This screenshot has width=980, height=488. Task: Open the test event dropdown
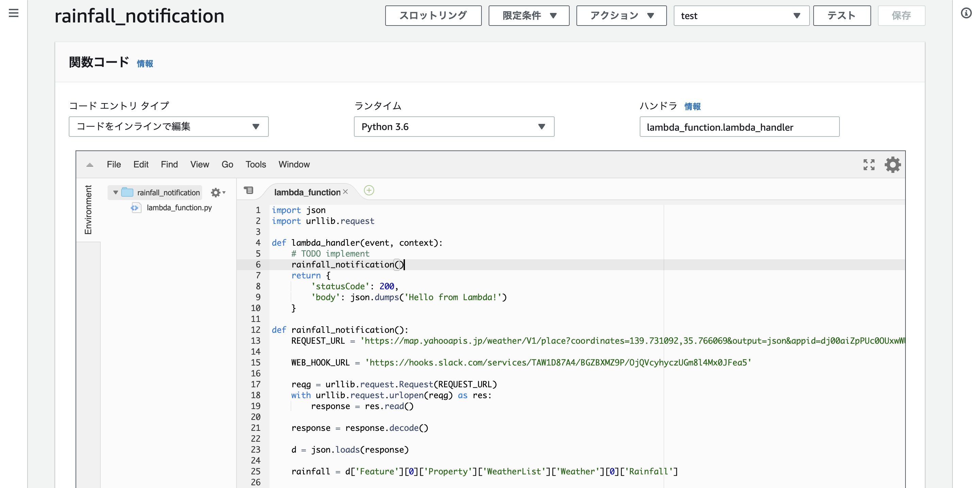tap(741, 16)
